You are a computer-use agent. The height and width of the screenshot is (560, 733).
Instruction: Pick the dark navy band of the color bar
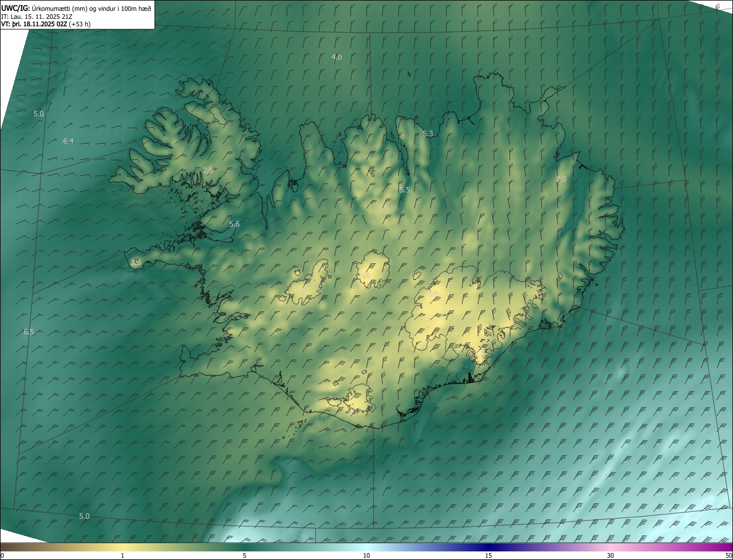point(488,547)
